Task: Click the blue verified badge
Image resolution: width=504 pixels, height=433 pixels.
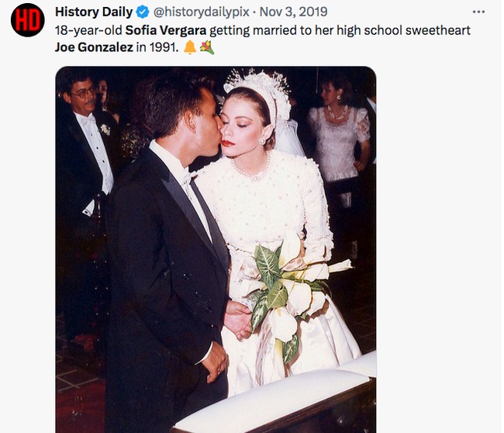Action: (143, 12)
